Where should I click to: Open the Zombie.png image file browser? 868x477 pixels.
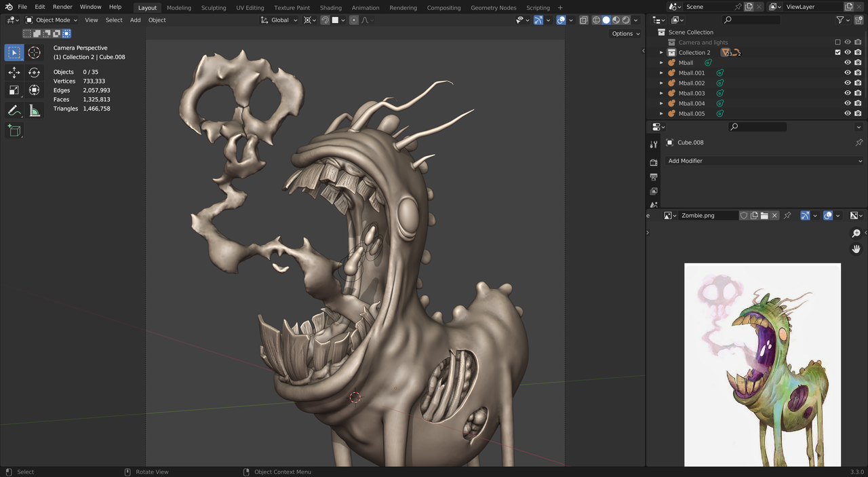click(764, 216)
